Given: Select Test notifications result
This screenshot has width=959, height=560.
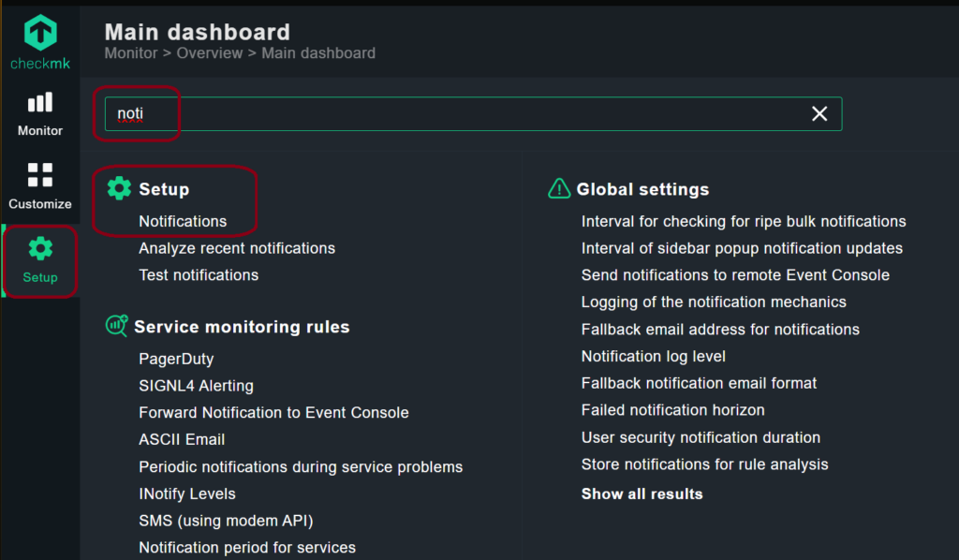Looking at the screenshot, I should point(199,275).
